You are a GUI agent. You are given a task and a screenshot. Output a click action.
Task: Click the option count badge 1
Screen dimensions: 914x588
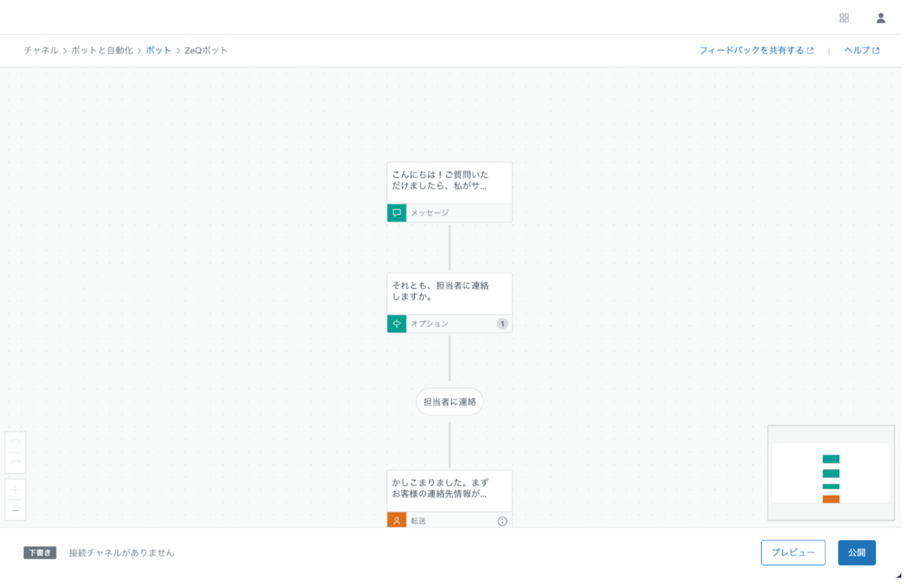[x=502, y=323]
